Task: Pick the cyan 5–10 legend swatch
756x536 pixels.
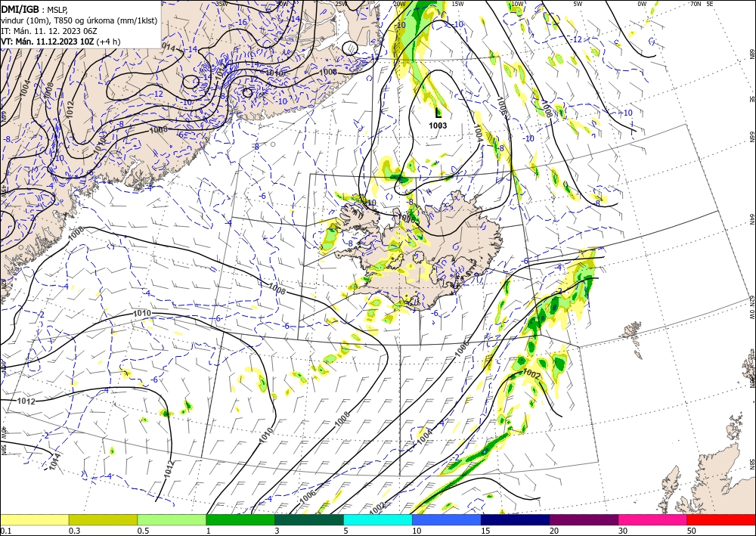Action: 378,519
